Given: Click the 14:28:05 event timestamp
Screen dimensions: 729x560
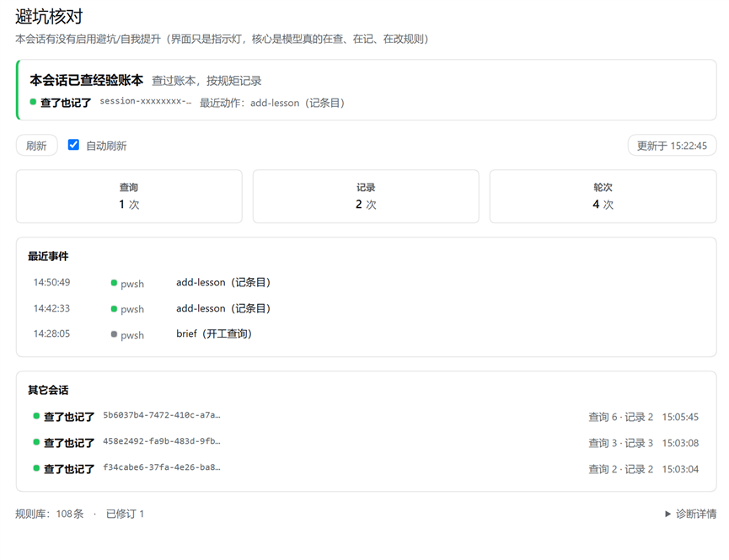Looking at the screenshot, I should 51,333.
